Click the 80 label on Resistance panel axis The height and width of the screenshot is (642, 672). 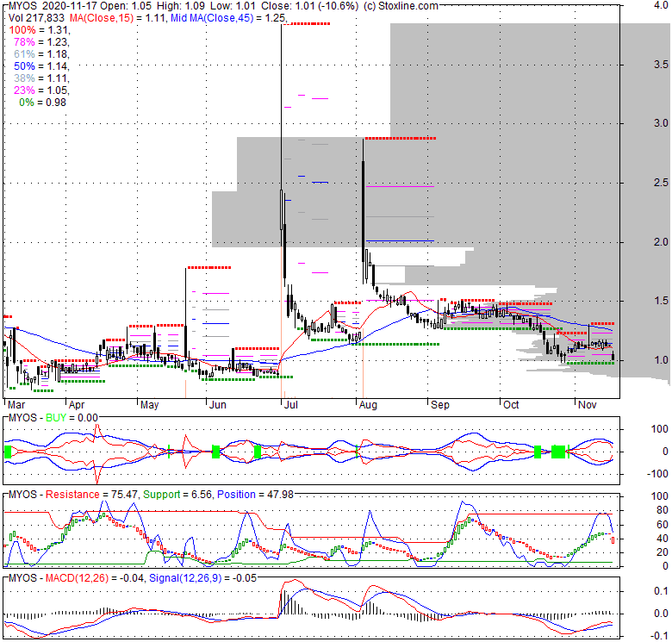tap(663, 510)
